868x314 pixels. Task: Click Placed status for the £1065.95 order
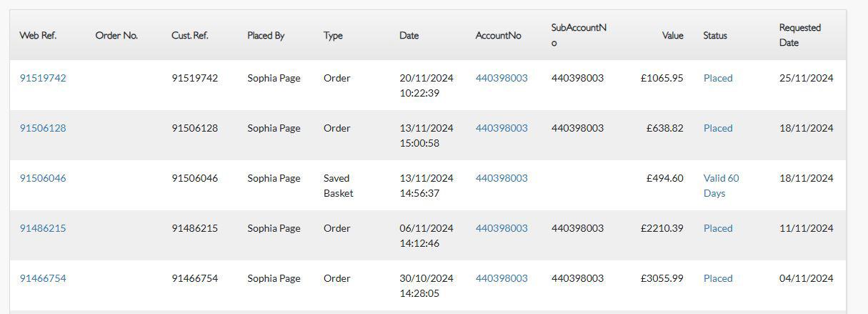[718, 78]
